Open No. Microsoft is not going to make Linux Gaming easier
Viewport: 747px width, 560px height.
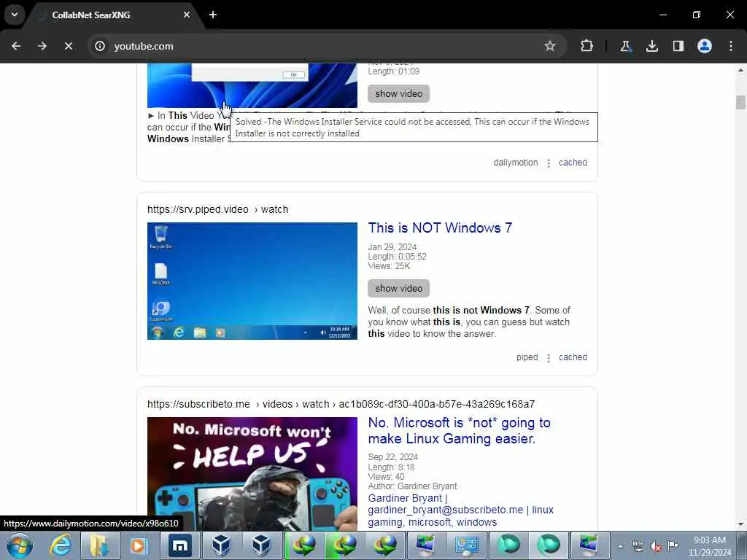tap(460, 430)
